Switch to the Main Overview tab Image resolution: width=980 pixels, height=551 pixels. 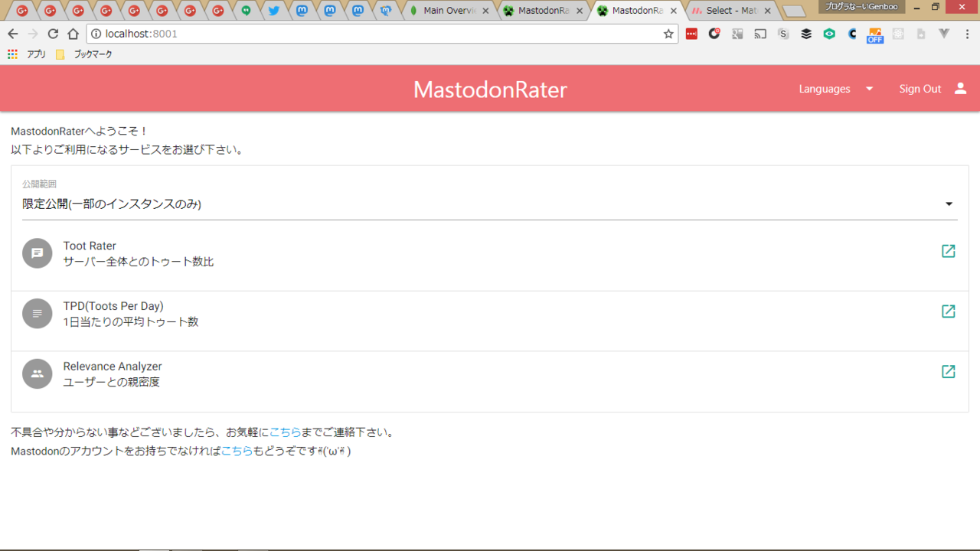pyautogui.click(x=450, y=11)
